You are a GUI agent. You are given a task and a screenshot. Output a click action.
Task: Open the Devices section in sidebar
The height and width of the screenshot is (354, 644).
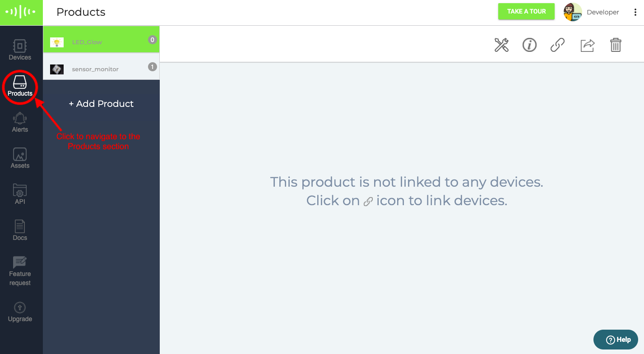coord(20,50)
